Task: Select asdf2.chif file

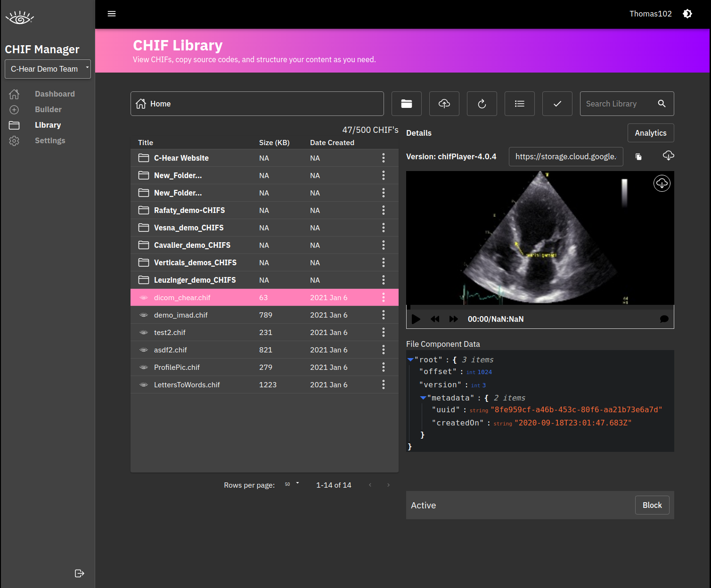Action: click(x=264, y=350)
